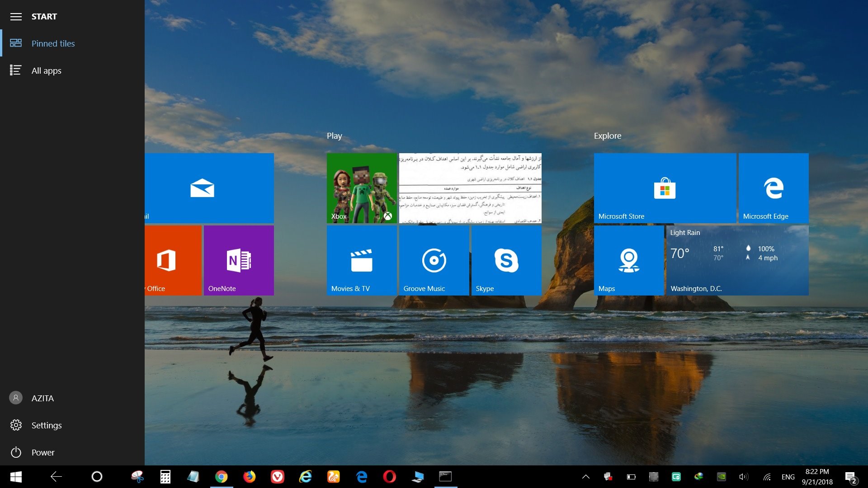
Task: Launch Opera browser from taskbar
Action: 390,477
